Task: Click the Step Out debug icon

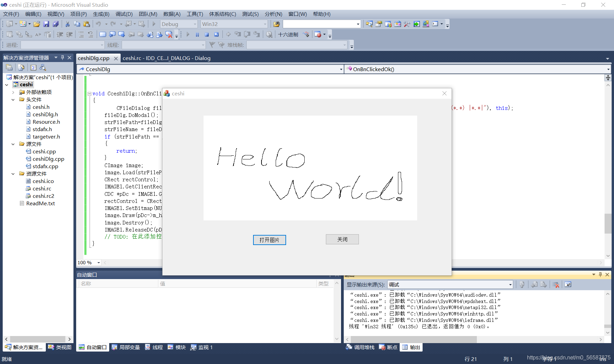Action: coord(256,34)
